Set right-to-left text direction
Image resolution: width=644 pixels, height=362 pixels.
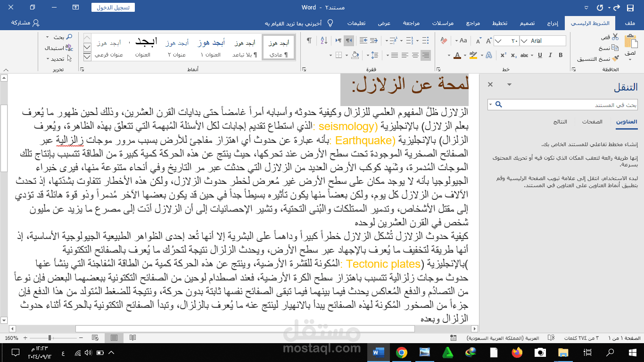[x=349, y=41]
